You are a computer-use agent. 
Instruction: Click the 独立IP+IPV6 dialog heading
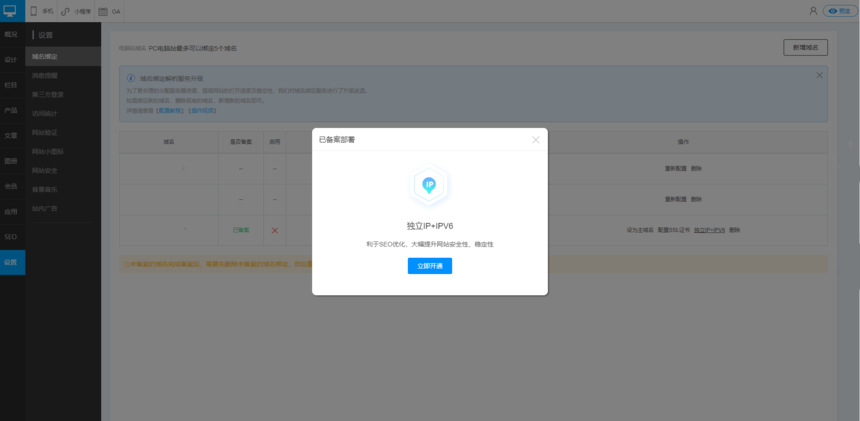(429, 226)
